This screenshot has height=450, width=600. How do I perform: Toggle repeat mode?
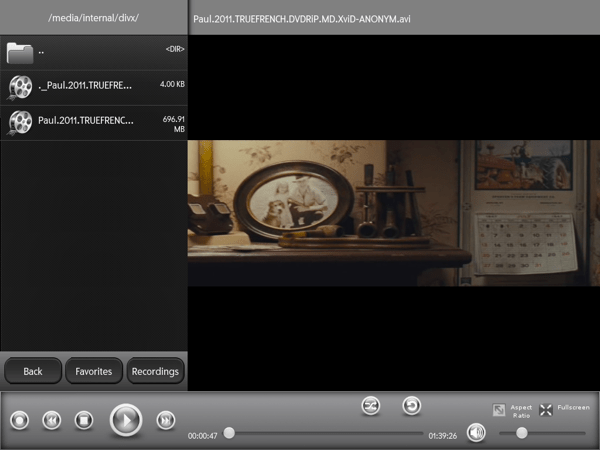412,406
